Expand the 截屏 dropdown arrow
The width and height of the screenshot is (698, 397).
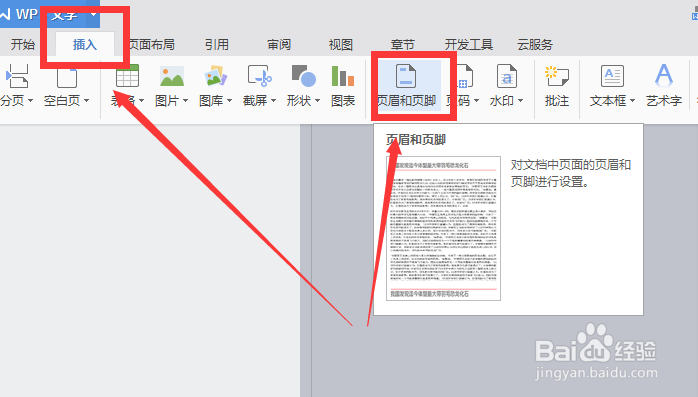pyautogui.click(x=273, y=101)
